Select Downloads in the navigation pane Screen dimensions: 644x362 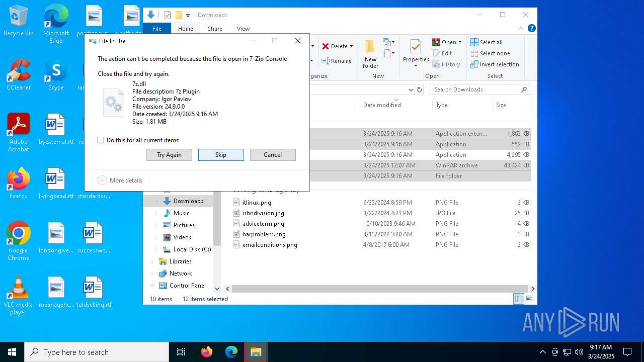point(188,201)
